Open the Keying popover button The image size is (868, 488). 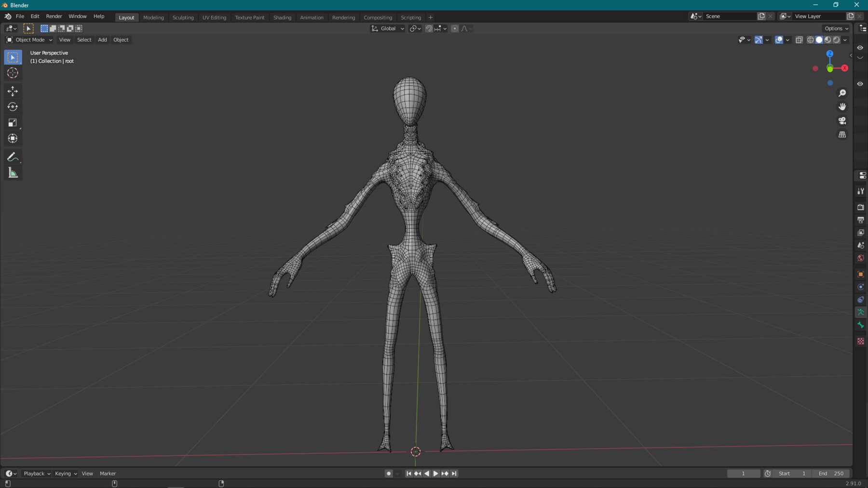click(66, 474)
